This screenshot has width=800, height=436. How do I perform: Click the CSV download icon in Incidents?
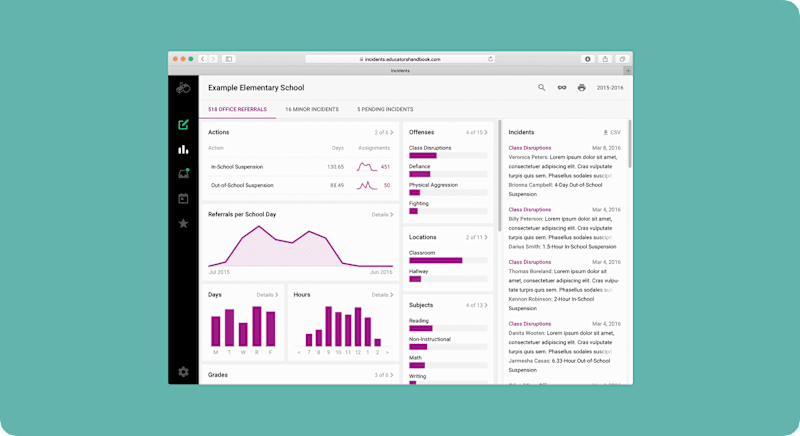click(x=612, y=132)
